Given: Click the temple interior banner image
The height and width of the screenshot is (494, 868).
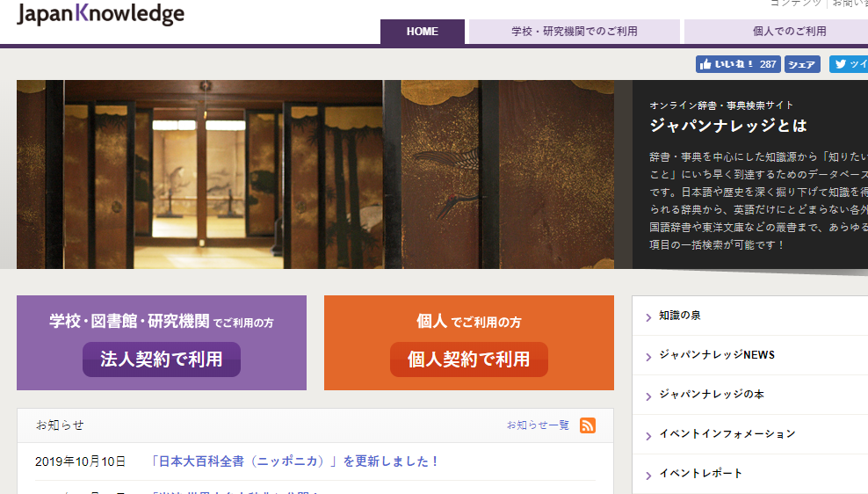Looking at the screenshot, I should pos(324,174).
